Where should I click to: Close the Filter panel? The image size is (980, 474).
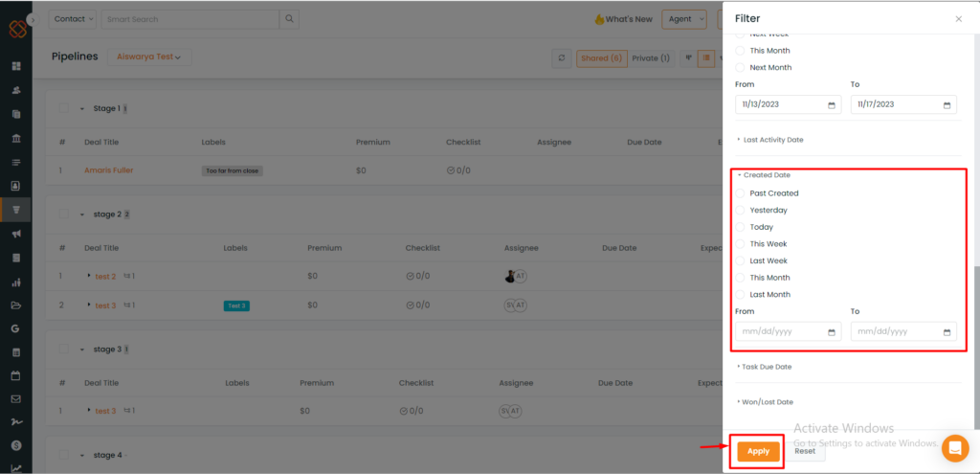959,19
